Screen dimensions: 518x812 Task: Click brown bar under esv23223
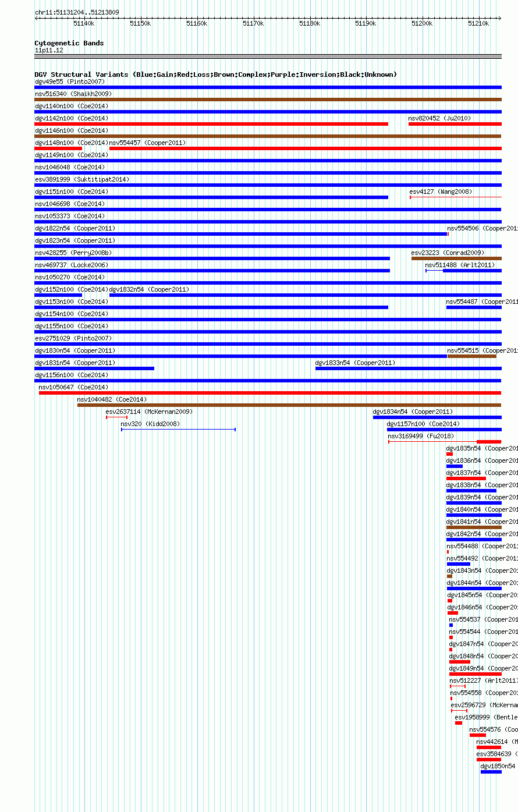456,258
